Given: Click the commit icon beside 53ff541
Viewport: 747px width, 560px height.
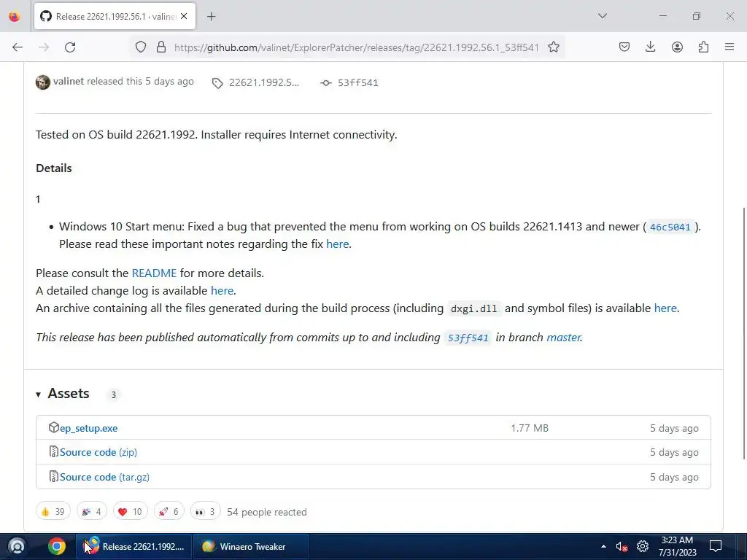Looking at the screenshot, I should click(326, 83).
